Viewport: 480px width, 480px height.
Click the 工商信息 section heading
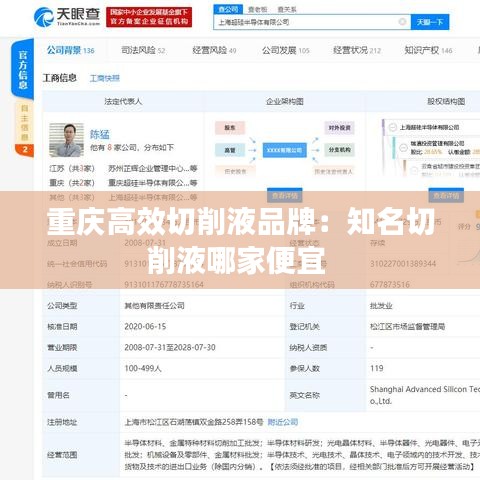click(60, 78)
